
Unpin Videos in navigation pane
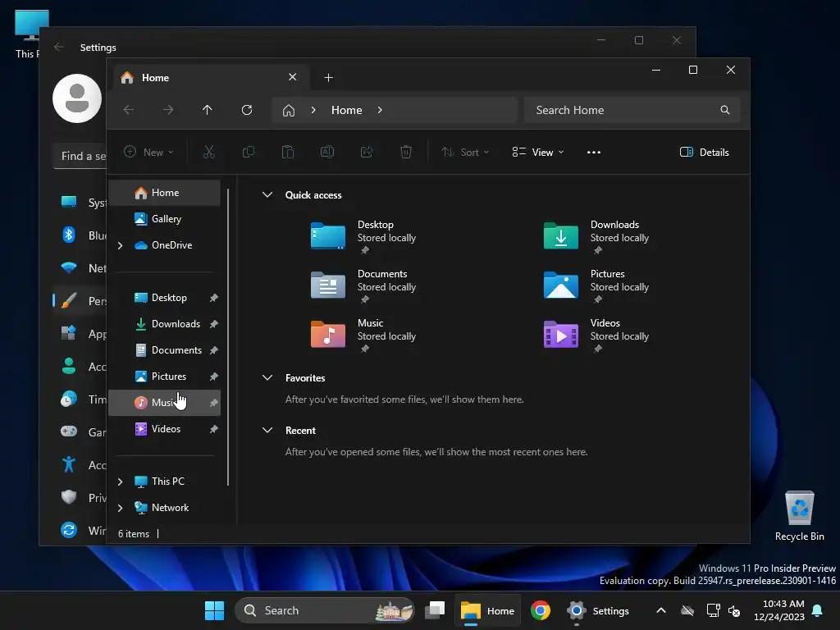pyautogui.click(x=214, y=429)
